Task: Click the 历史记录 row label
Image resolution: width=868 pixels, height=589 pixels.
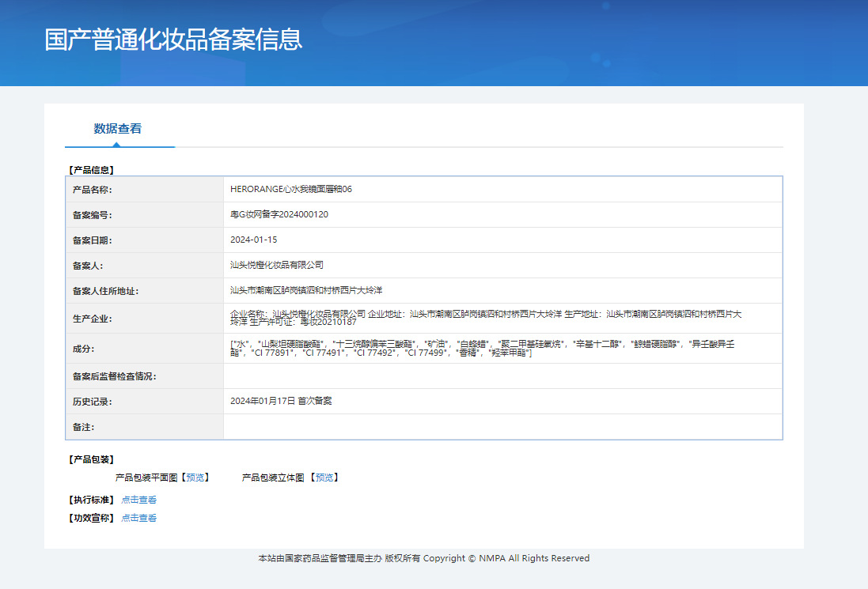Action: pyautogui.click(x=92, y=402)
